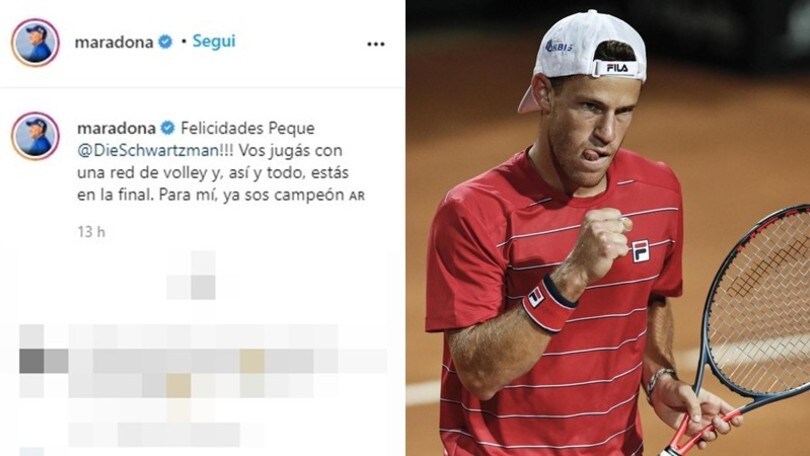Click the red FILA wristband
Viewport: 810px width, 456px height.
coord(549,304)
